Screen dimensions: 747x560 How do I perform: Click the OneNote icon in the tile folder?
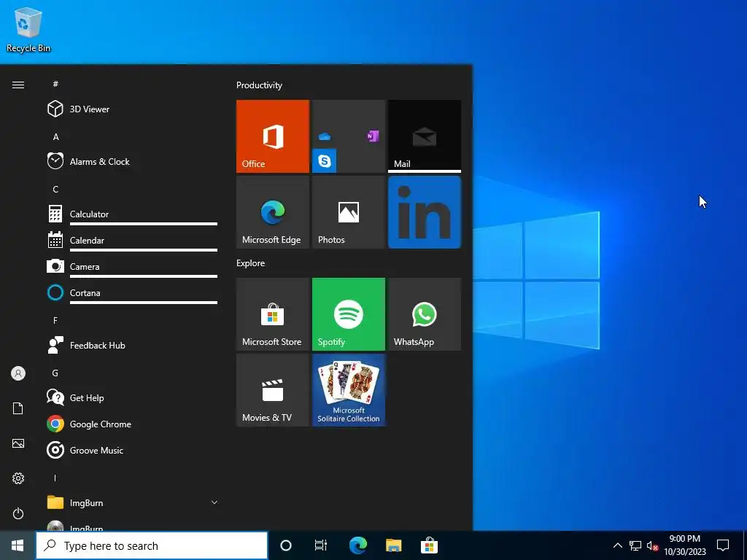pyautogui.click(x=373, y=136)
